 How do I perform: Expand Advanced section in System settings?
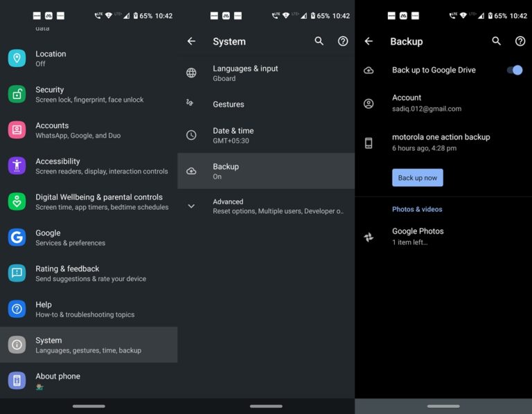pyautogui.click(x=277, y=206)
